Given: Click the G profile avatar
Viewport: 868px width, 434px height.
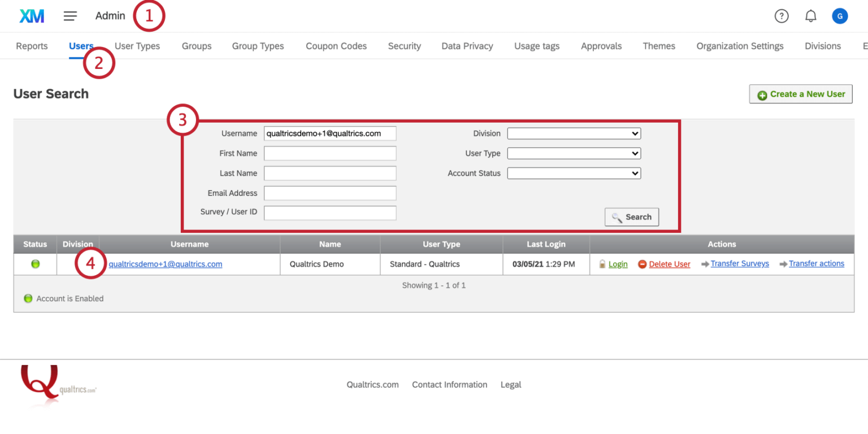Looking at the screenshot, I should (x=840, y=16).
